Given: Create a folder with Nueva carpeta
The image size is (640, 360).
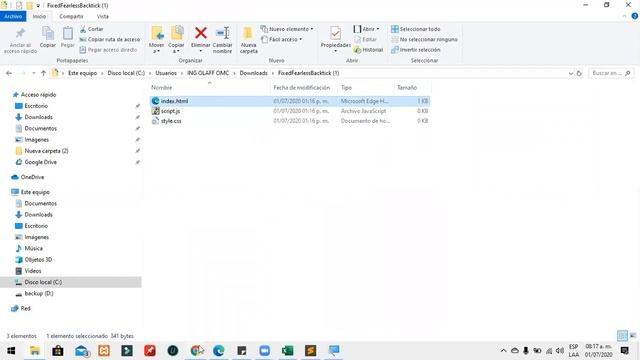Looking at the screenshot, I should coord(249,40).
